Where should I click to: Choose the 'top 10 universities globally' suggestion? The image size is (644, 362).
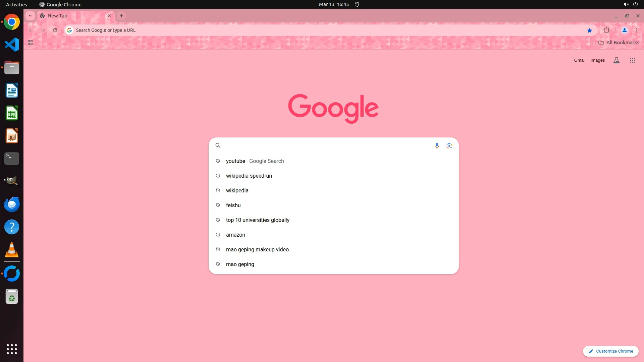[258, 220]
